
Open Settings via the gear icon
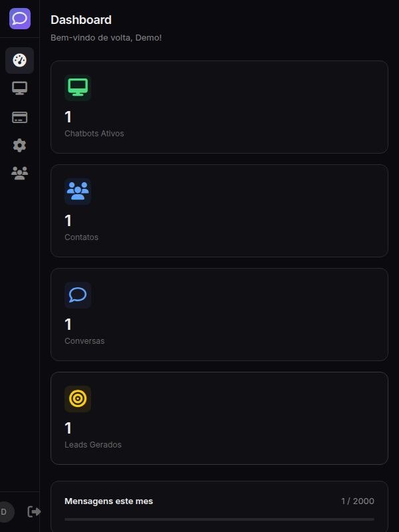point(19,145)
